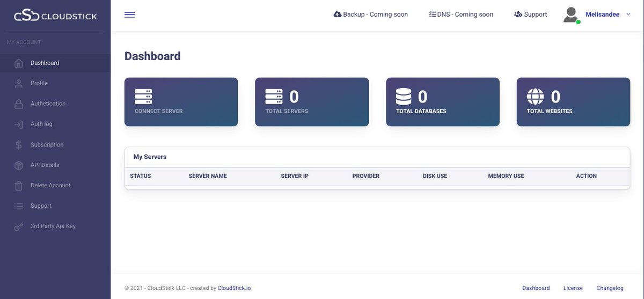This screenshot has width=644, height=299.
Task: Click Support link in top bar
Action: (530, 14)
